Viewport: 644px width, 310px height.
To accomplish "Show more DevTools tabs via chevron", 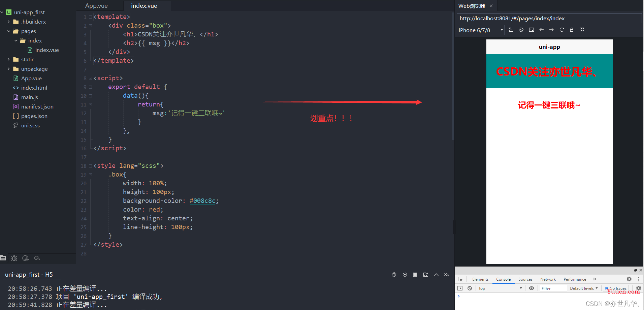I will click(594, 279).
